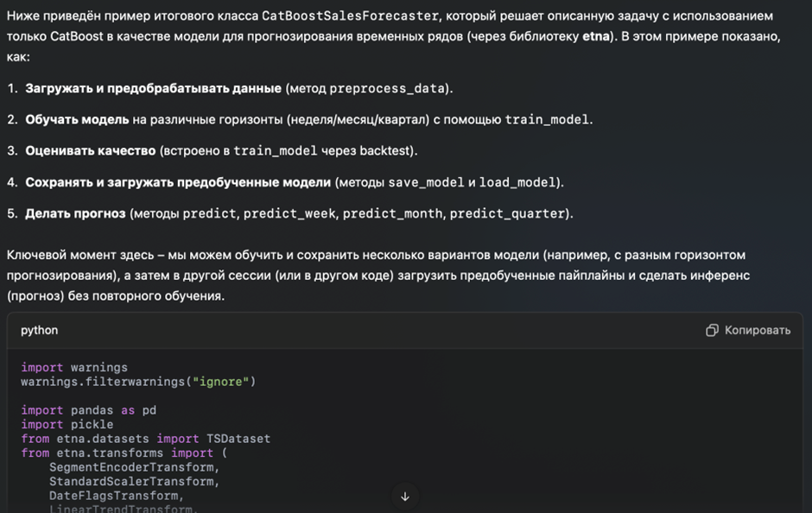
Task: Click the predict_month method name
Action: [x=392, y=213]
